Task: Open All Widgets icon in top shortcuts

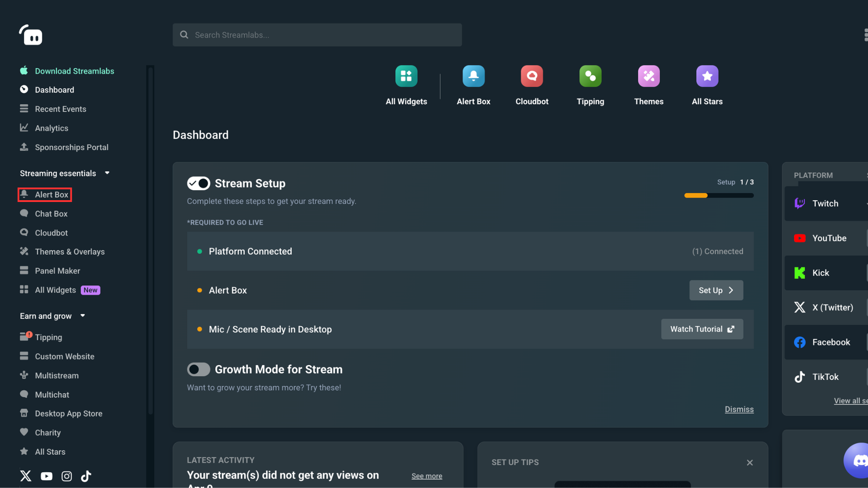Action: click(406, 76)
